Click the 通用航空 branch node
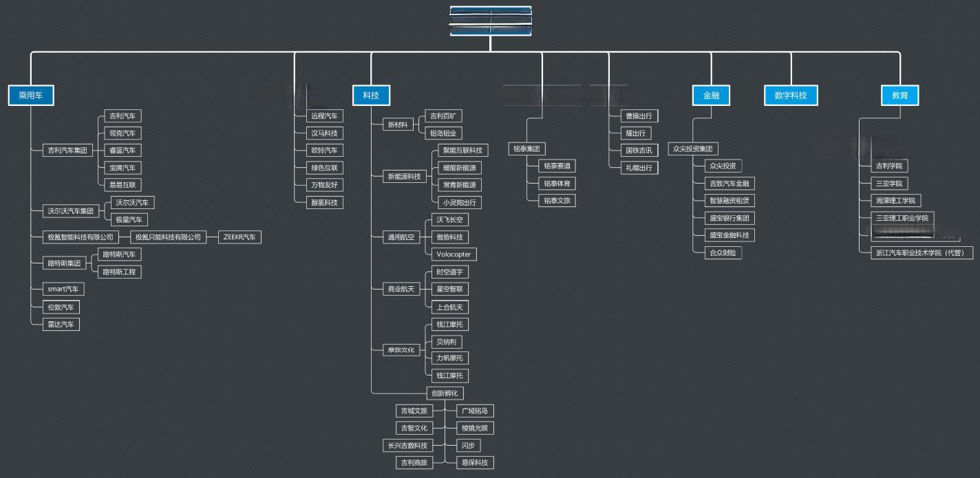 click(401, 237)
